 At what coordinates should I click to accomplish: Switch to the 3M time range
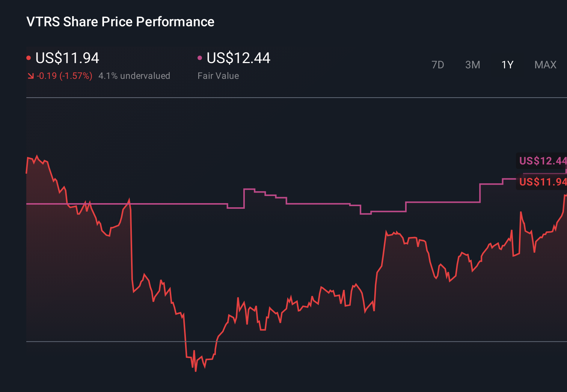click(472, 65)
